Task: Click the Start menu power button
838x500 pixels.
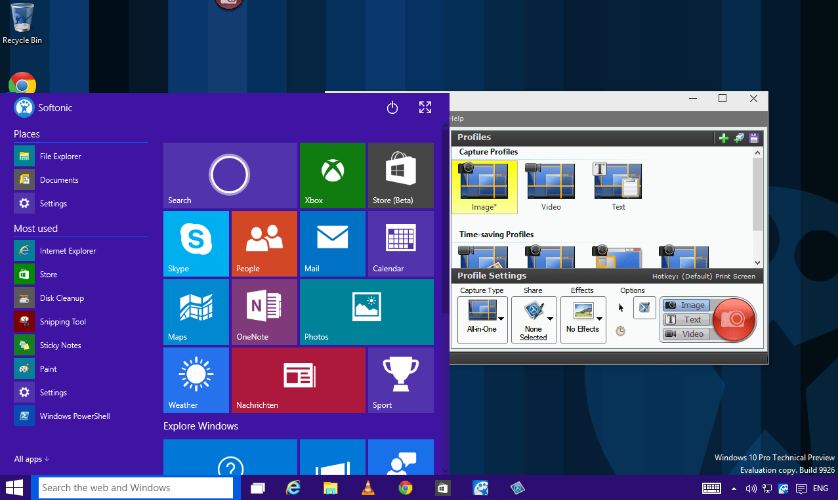Action: tap(392, 108)
